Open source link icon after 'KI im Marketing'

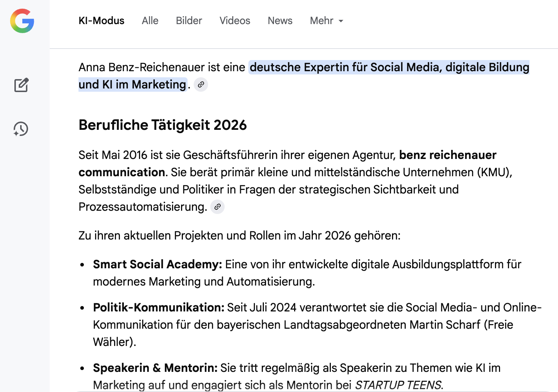[x=201, y=85]
